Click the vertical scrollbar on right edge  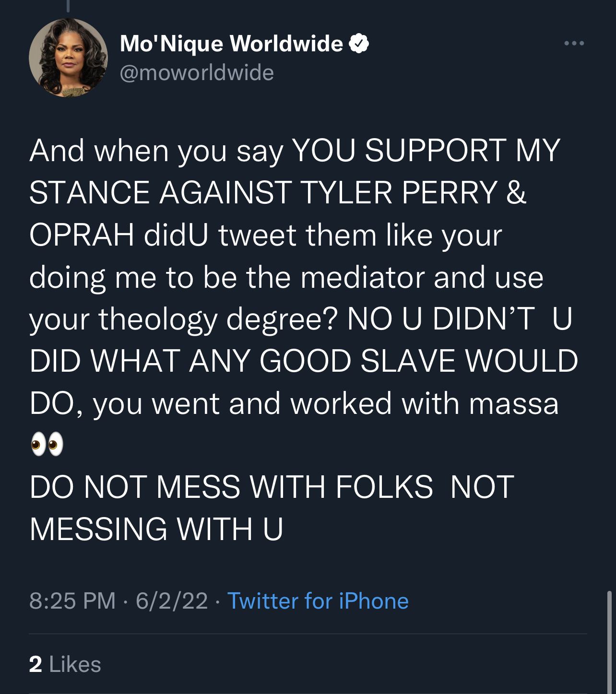point(609,643)
